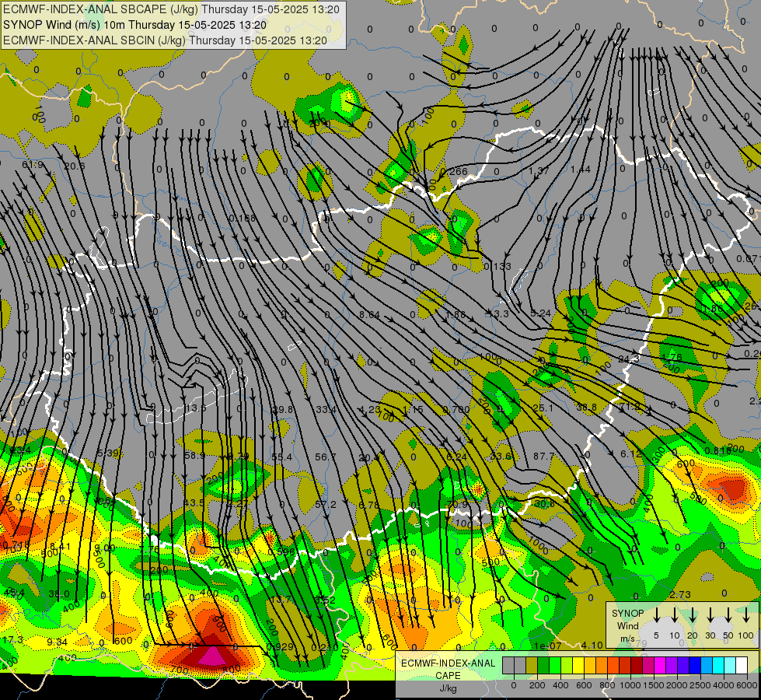Screen dimensions: 761x700
Task: Select the SBCAPE title line at top
Action: [x=171, y=9]
